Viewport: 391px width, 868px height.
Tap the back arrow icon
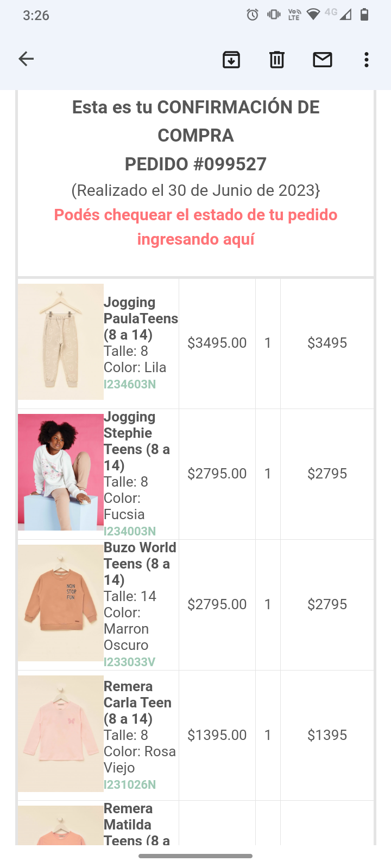[x=26, y=59]
